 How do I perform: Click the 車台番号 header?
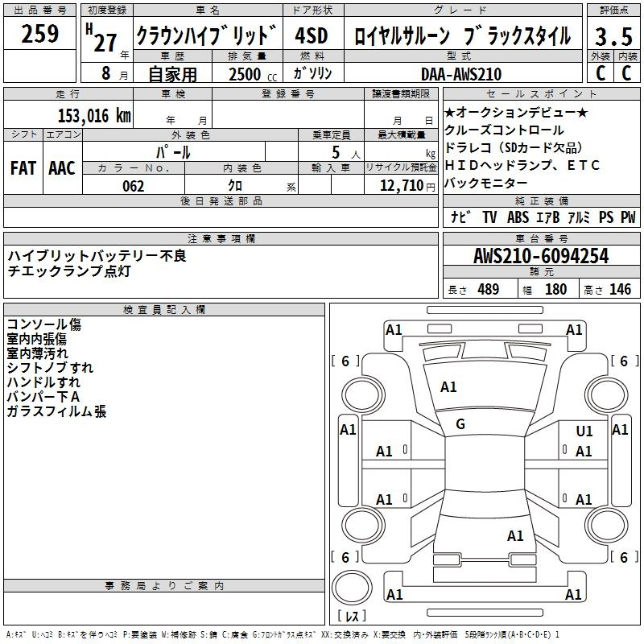[541, 238]
